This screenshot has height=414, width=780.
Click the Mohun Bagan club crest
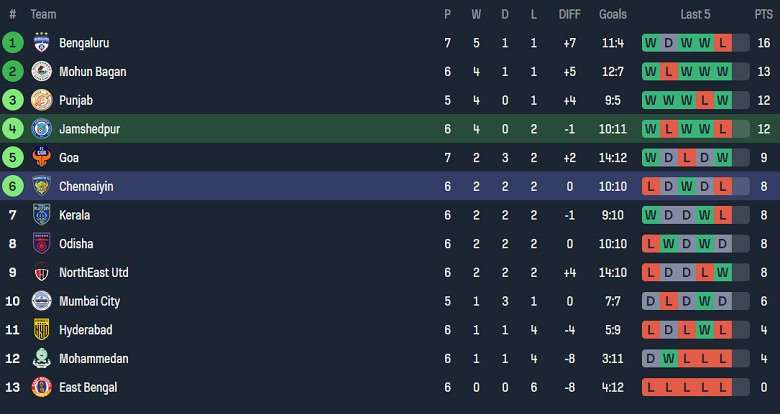click(x=41, y=72)
